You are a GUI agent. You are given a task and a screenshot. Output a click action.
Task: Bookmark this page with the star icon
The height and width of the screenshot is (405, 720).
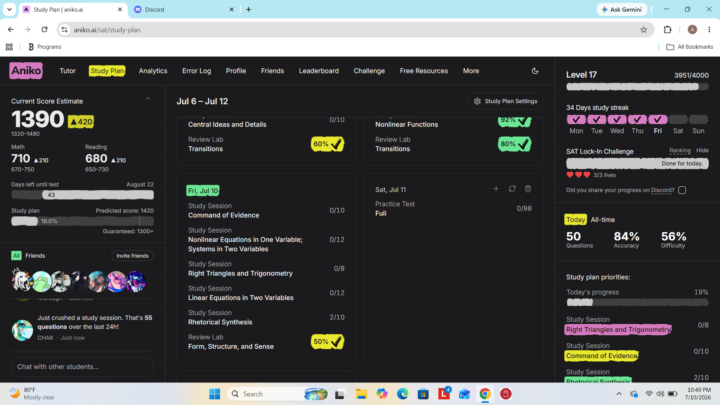point(643,30)
